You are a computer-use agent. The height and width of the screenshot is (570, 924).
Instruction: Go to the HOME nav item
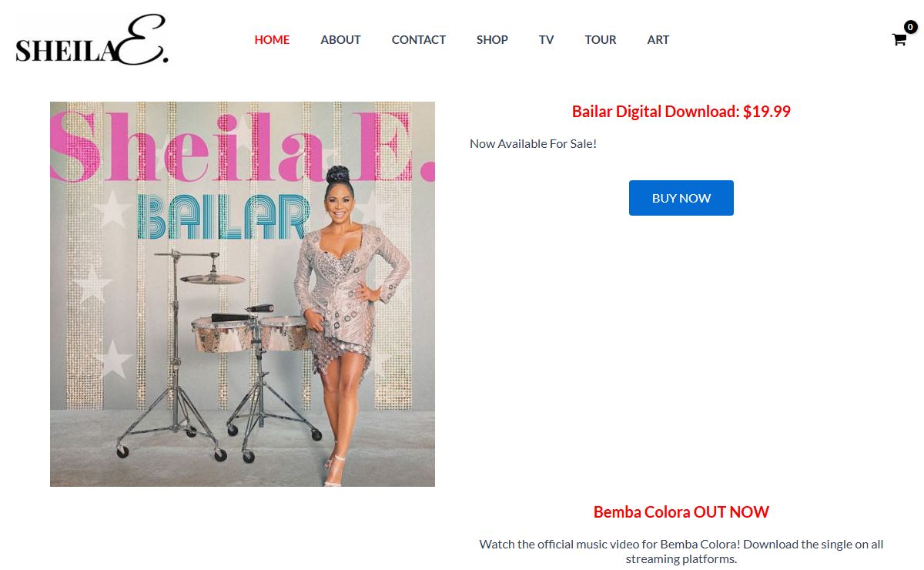pyautogui.click(x=272, y=39)
